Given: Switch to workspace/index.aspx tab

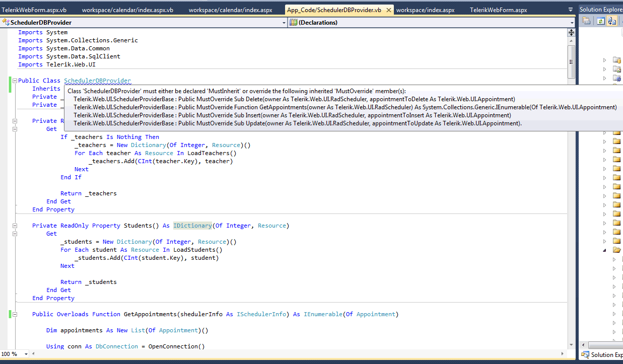Looking at the screenshot, I should [426, 10].
